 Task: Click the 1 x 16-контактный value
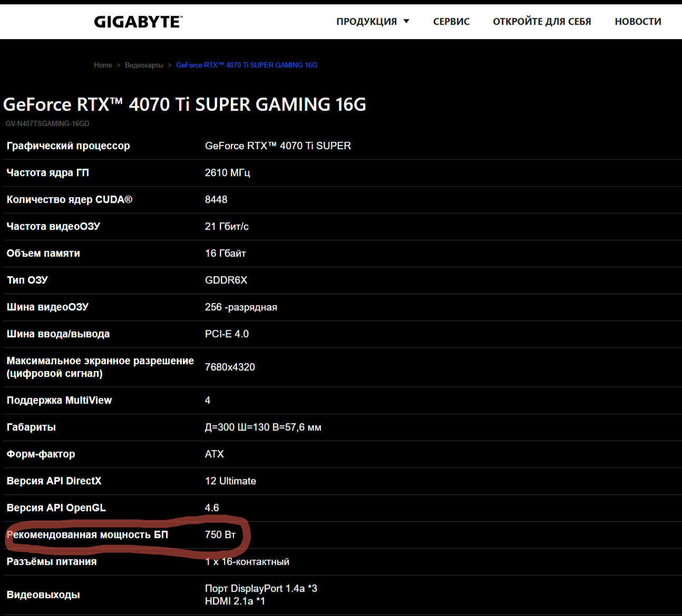click(247, 562)
